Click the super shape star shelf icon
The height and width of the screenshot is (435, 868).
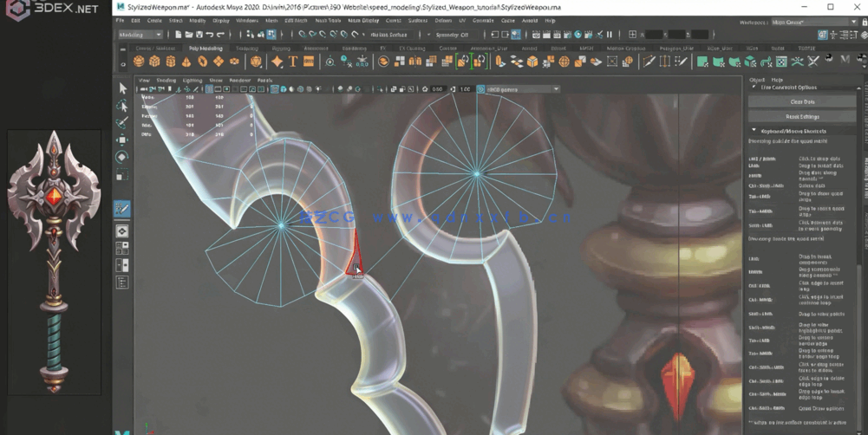click(277, 62)
